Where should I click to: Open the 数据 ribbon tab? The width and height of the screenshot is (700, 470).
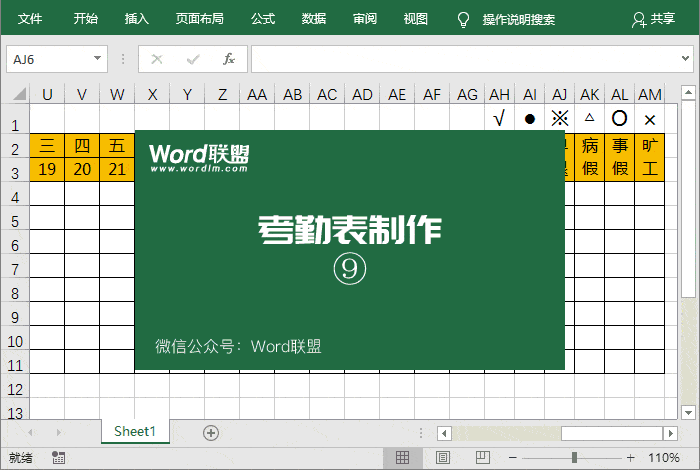pyautogui.click(x=314, y=19)
